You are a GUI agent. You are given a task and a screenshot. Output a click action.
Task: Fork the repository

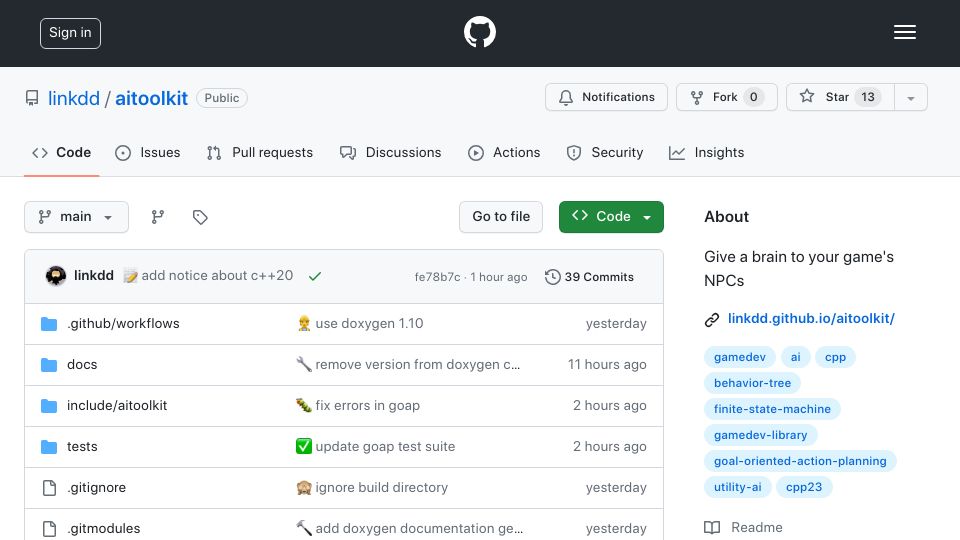[727, 97]
